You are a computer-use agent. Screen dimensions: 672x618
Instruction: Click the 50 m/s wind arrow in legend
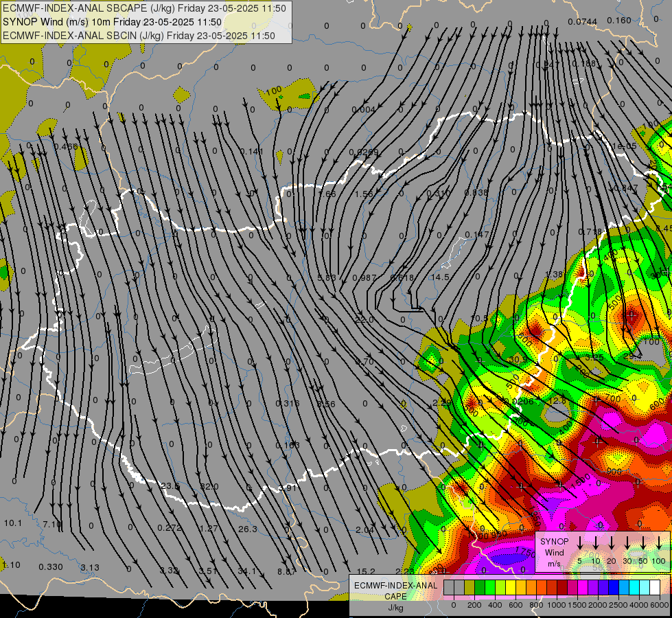point(643,543)
